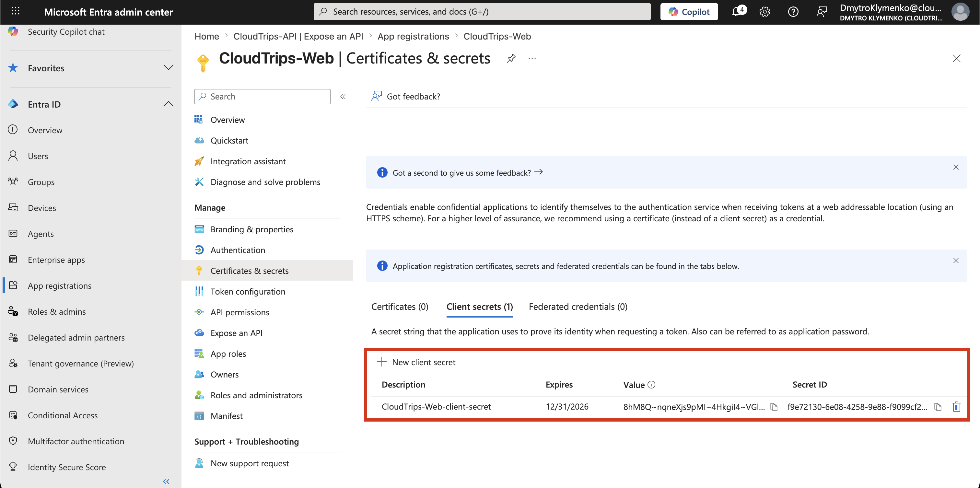
Task: Switch to the Certificates (0) tab
Action: (x=400, y=307)
